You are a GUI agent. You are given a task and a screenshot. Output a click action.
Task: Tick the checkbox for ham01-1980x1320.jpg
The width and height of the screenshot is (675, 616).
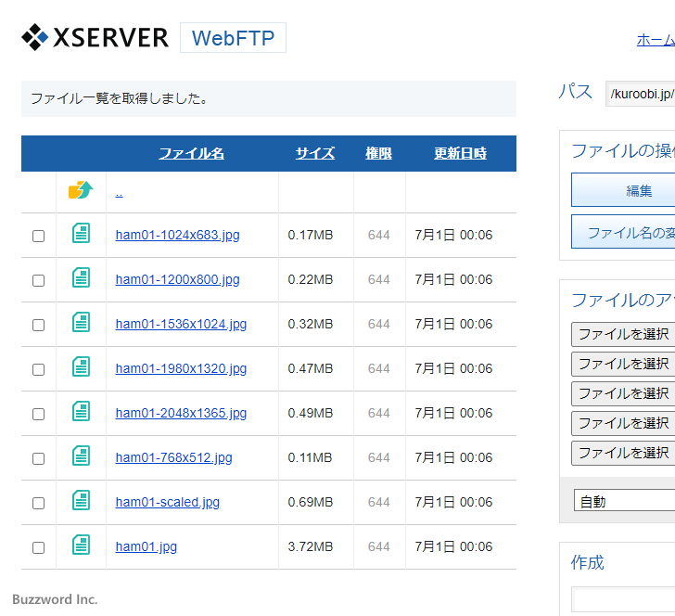pyautogui.click(x=38, y=369)
